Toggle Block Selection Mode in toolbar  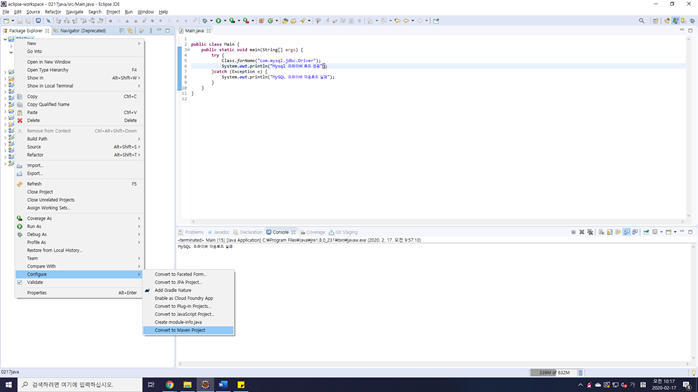click(x=351, y=20)
